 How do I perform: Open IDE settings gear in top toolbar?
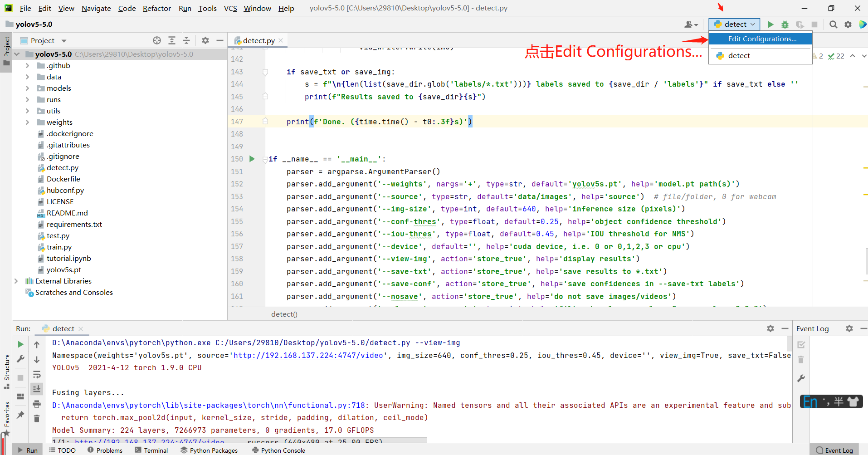(x=848, y=24)
